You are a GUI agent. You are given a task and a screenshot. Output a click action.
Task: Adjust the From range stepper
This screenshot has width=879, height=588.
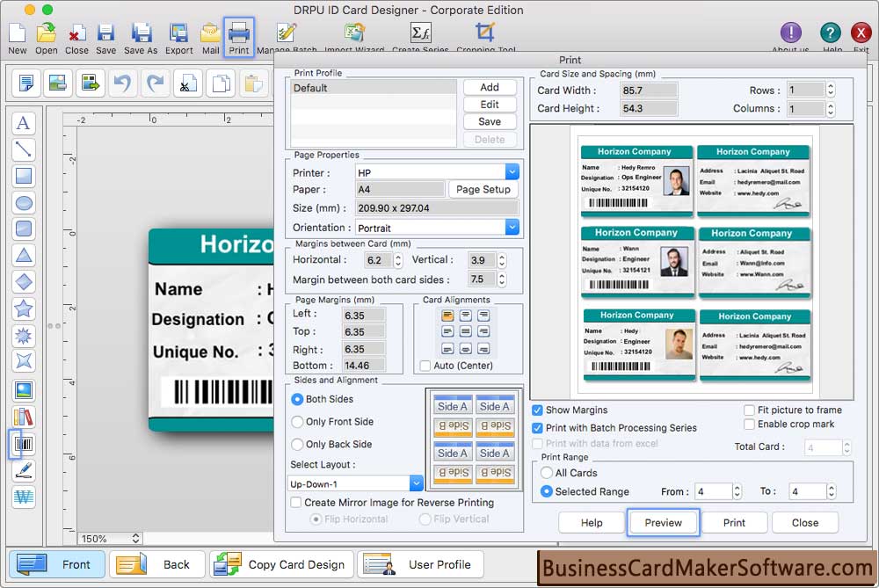coord(737,491)
